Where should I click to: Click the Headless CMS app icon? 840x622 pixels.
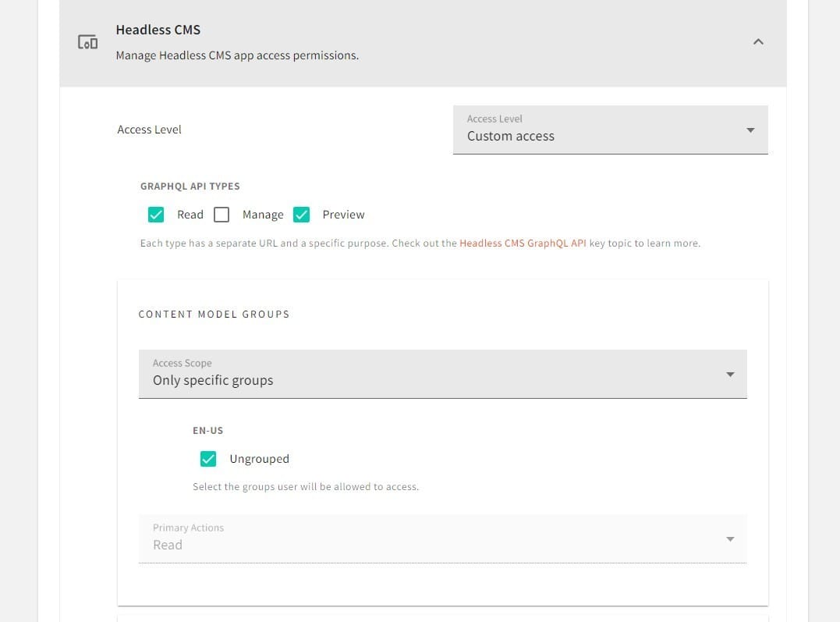(x=87, y=42)
